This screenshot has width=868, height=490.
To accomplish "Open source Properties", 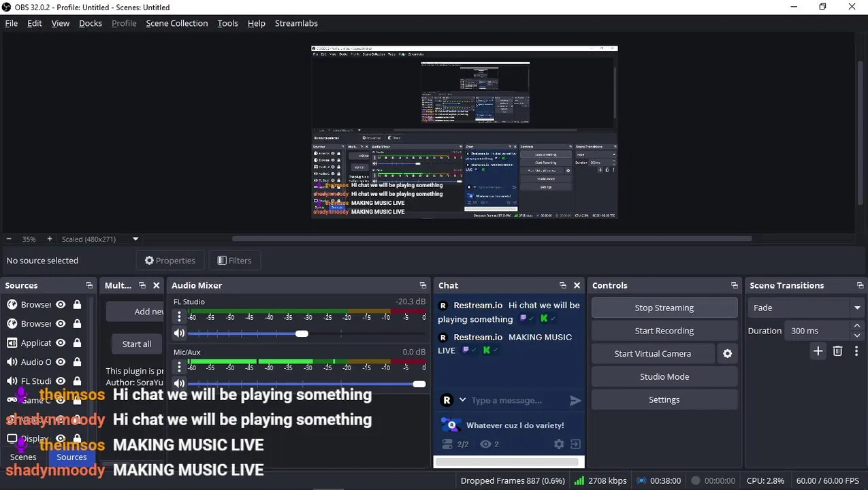I will pos(170,261).
